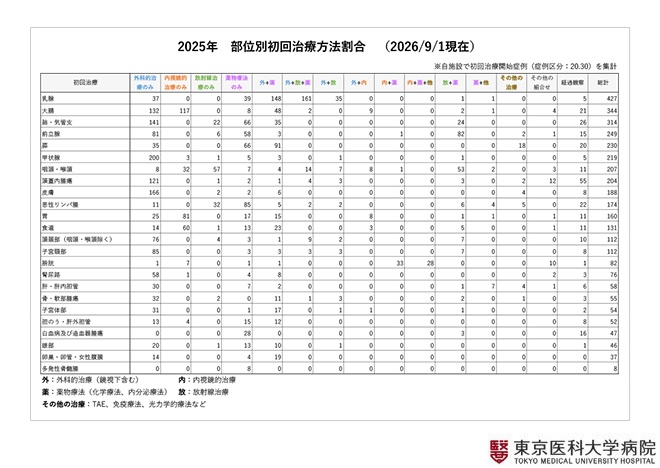The width and height of the screenshot is (660, 468).
Task: Click total value 427 in 乳腺 row
Action: point(612,98)
